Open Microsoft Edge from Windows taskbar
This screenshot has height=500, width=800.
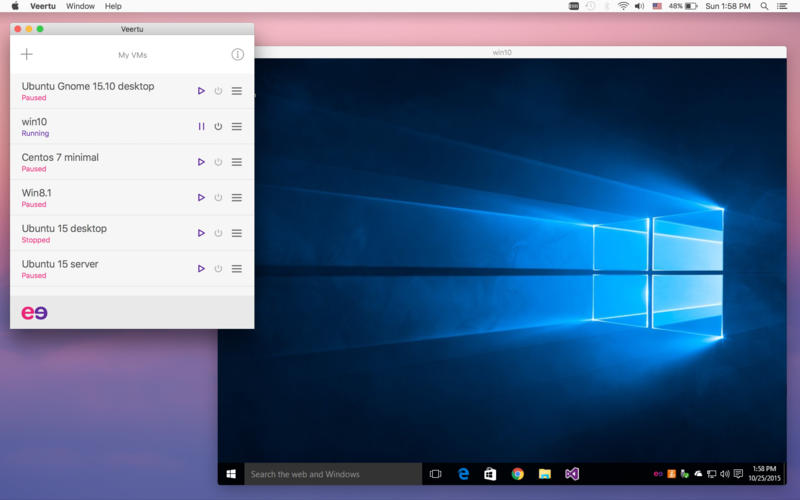464,474
